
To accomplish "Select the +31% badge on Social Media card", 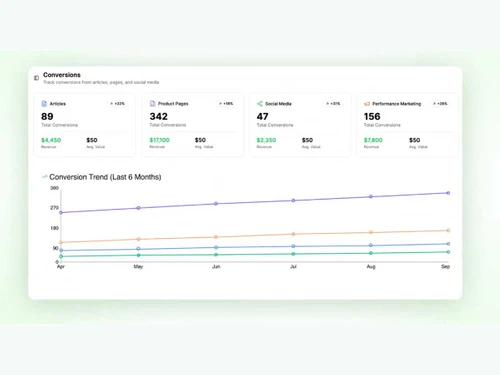I will [333, 104].
